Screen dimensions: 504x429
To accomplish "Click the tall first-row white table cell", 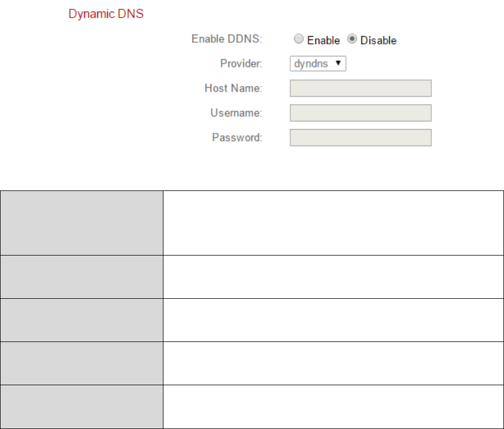I will coord(333,223).
